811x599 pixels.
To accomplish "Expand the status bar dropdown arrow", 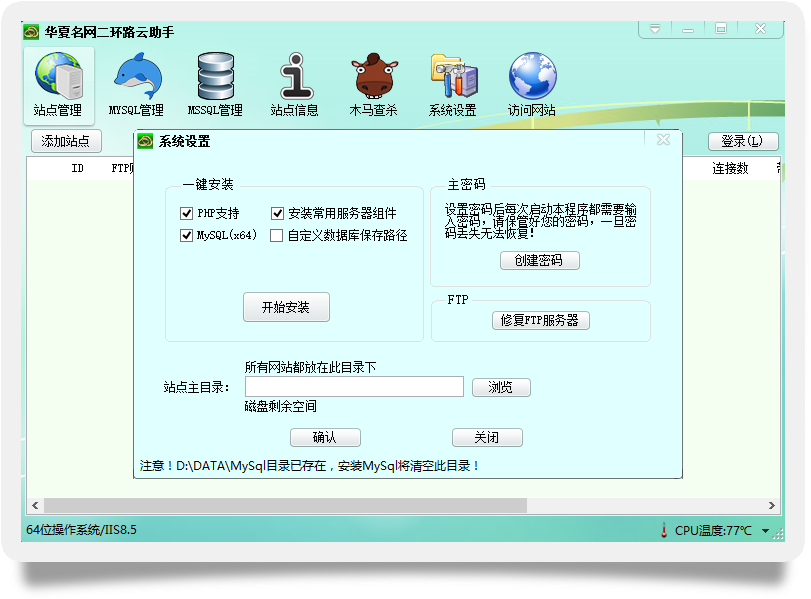I will (x=765, y=531).
